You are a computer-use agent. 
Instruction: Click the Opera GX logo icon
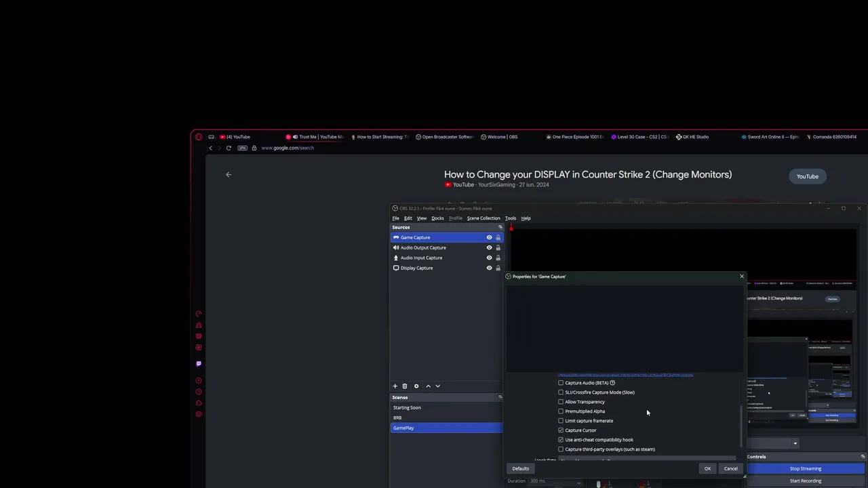tap(199, 137)
